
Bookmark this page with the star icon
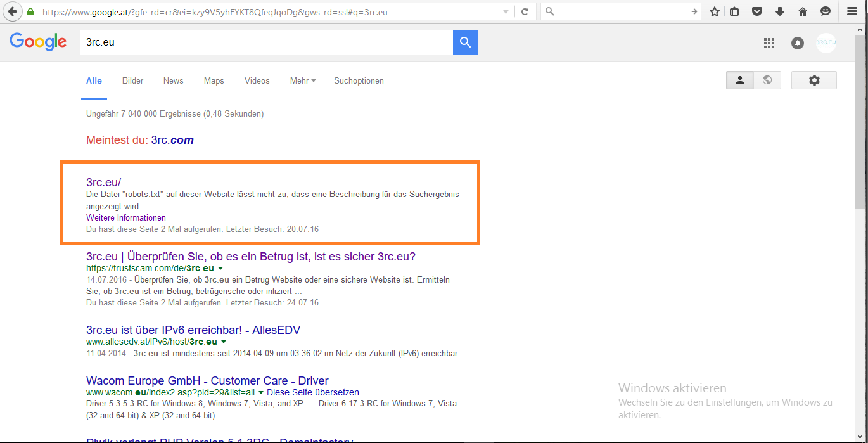tap(715, 11)
